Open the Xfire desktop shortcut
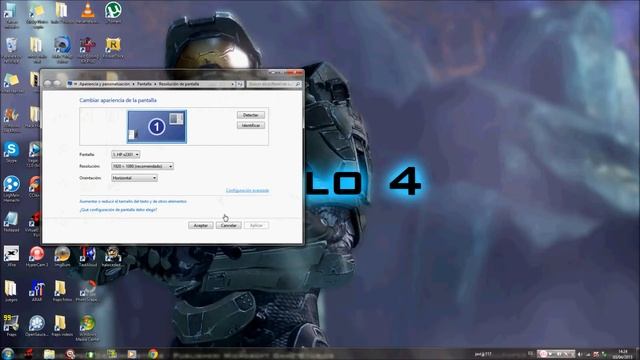 [11, 254]
